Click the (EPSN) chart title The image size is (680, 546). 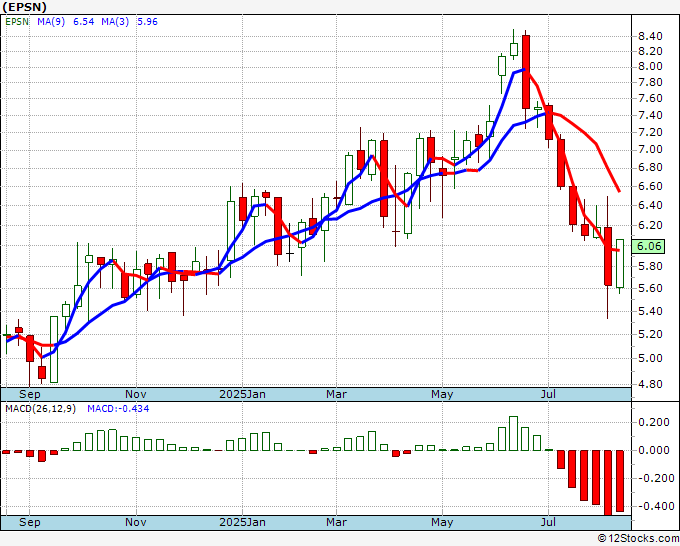coord(24,7)
